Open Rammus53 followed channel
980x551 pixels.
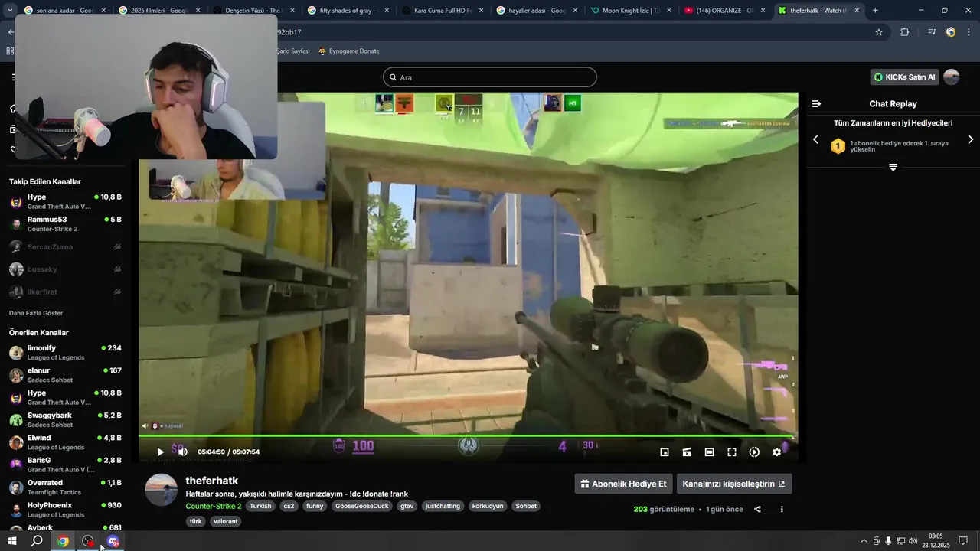66,224
